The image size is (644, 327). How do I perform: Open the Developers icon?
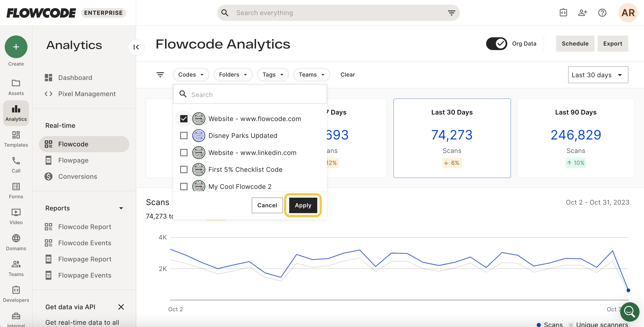point(16,290)
